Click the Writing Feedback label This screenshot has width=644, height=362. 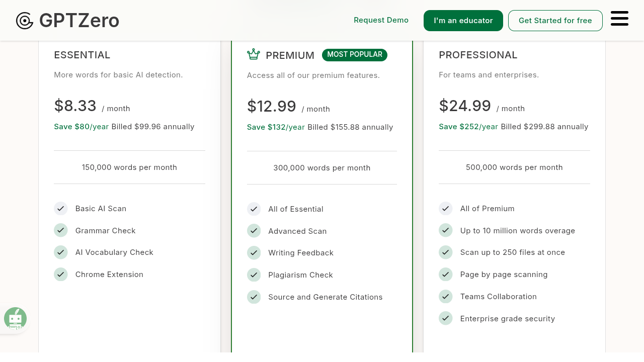(x=301, y=253)
